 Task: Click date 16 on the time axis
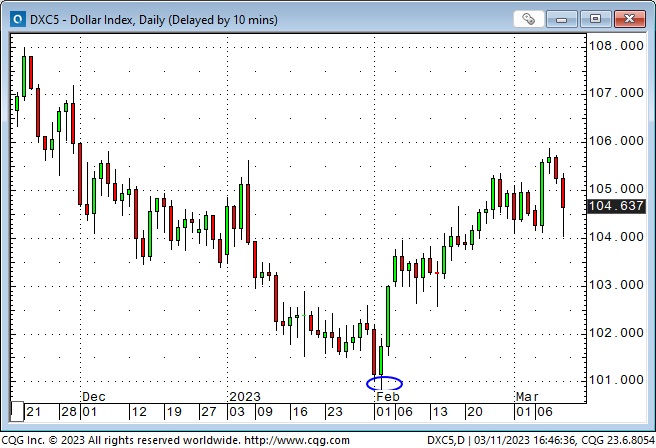tap(300, 412)
